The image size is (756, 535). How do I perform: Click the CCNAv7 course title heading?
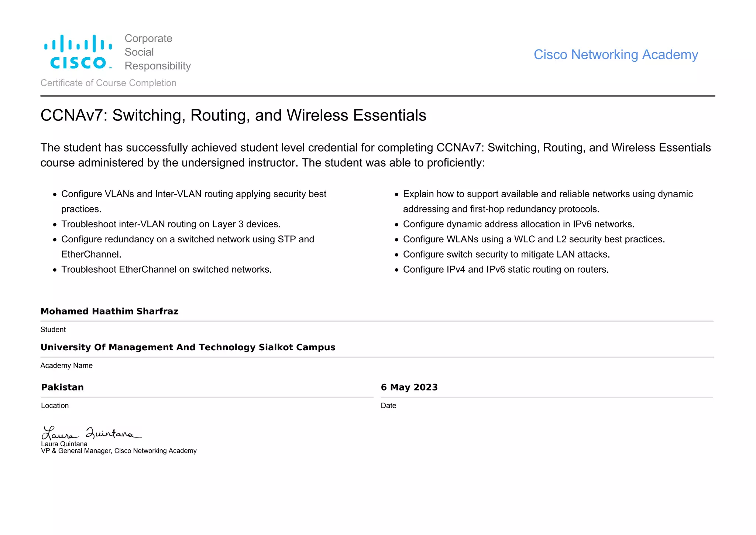[233, 115]
